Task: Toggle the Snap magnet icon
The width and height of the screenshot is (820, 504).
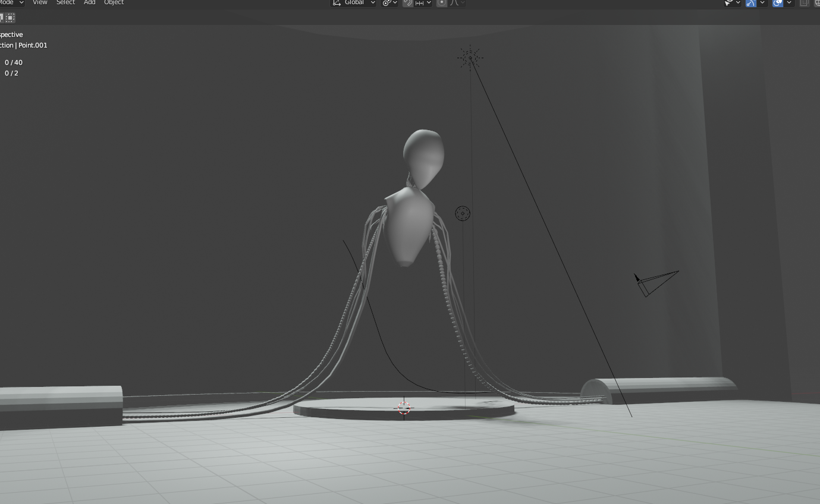Action: (x=407, y=3)
